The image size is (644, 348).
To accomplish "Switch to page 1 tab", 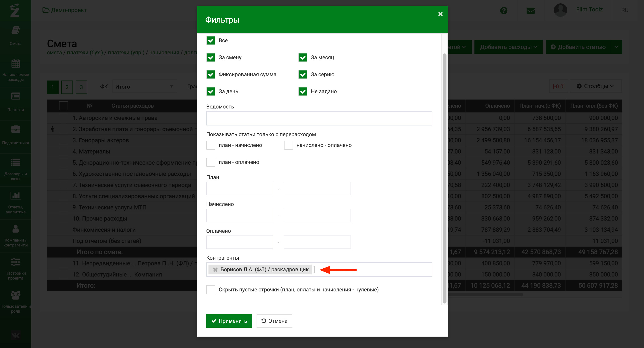I will (x=53, y=87).
